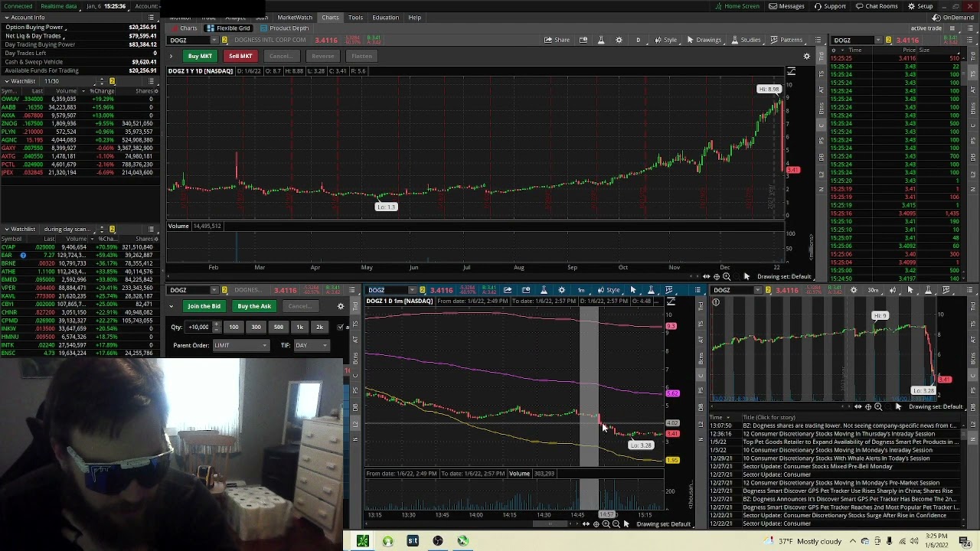Open the green thinkorswim taskbar icon
Viewport: 980px width, 551px height.
pyautogui.click(x=363, y=541)
